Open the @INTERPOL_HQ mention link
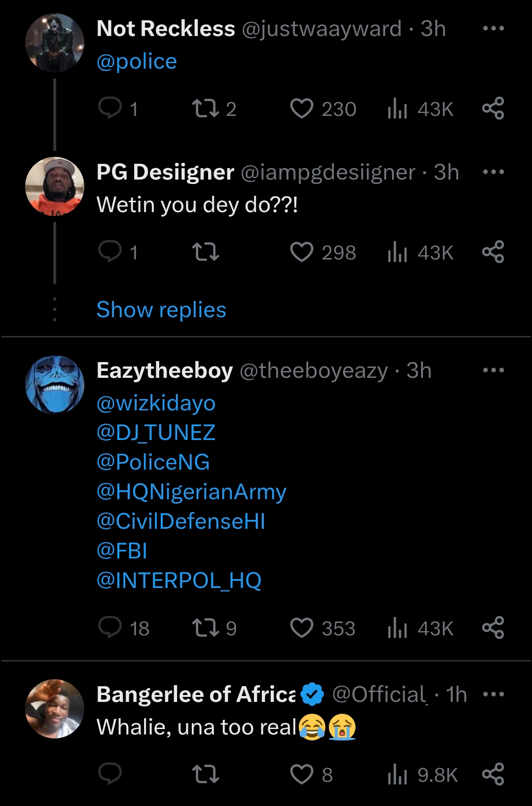Viewport: 532px width, 806px height. [179, 581]
